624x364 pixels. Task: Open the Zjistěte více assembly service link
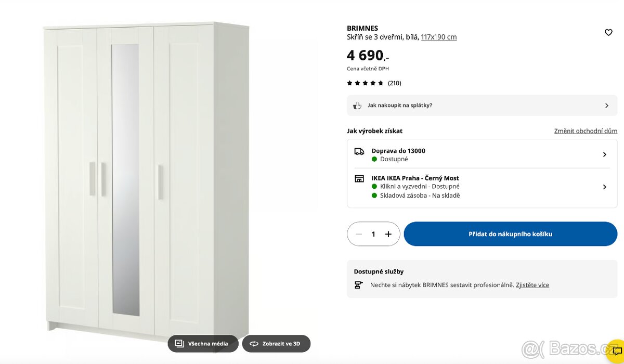click(532, 285)
